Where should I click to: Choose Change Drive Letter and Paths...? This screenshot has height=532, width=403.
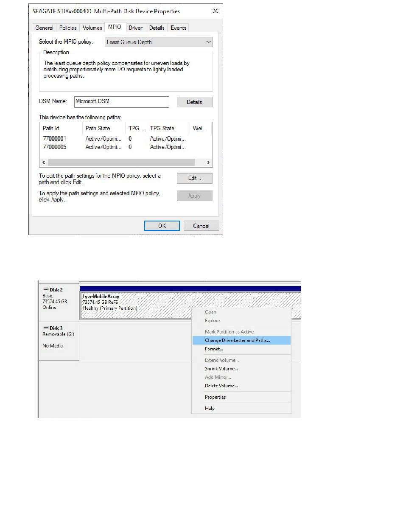pos(241,340)
